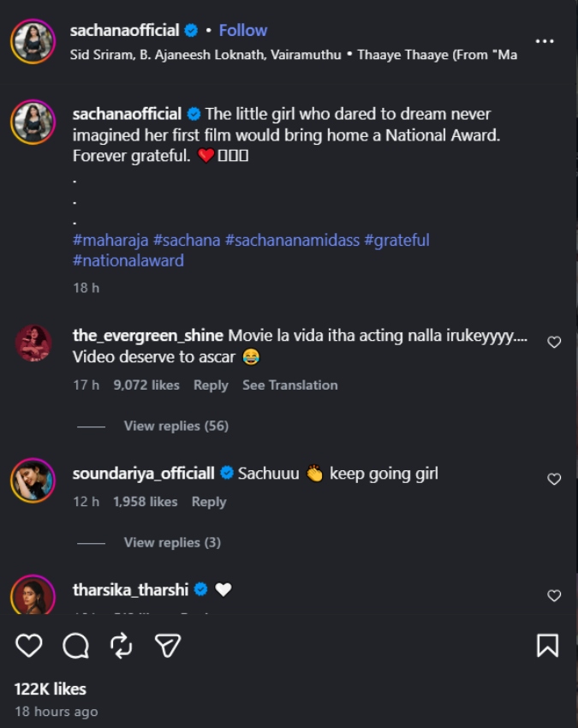Like tharsika_tharshi's comment heart
The width and height of the screenshot is (578, 728).
click(554, 596)
